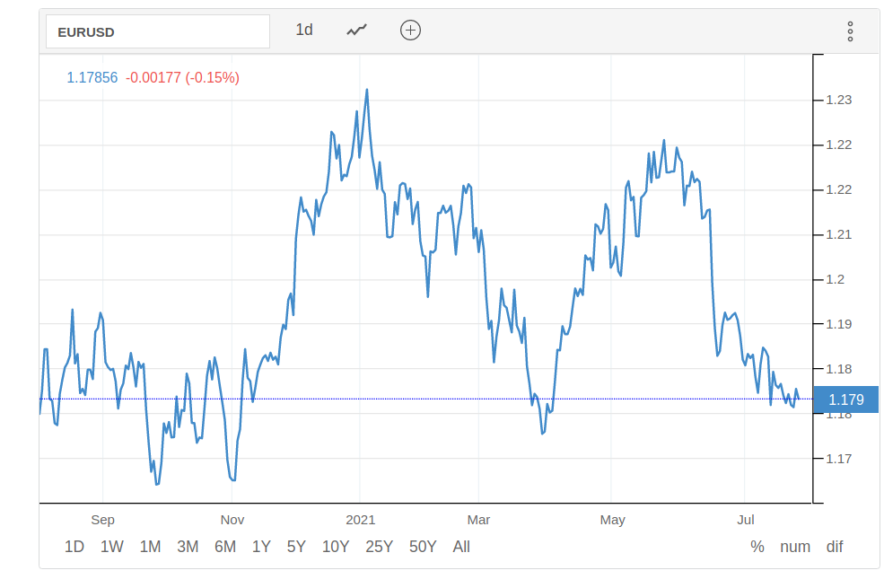Screen dimensions: 884x588
Task: Show All historical data
Action: tap(461, 547)
